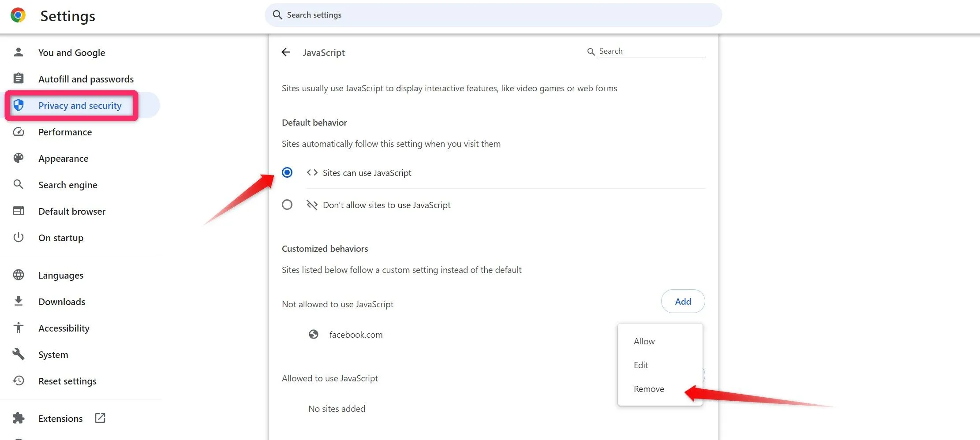980x440 pixels.
Task: Click the On startup power icon
Action: pyautogui.click(x=18, y=237)
